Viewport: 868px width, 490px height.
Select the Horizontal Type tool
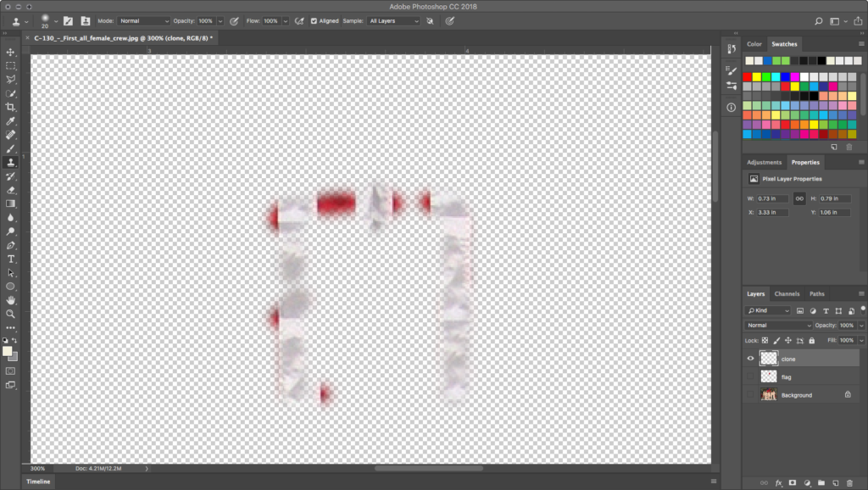11,259
